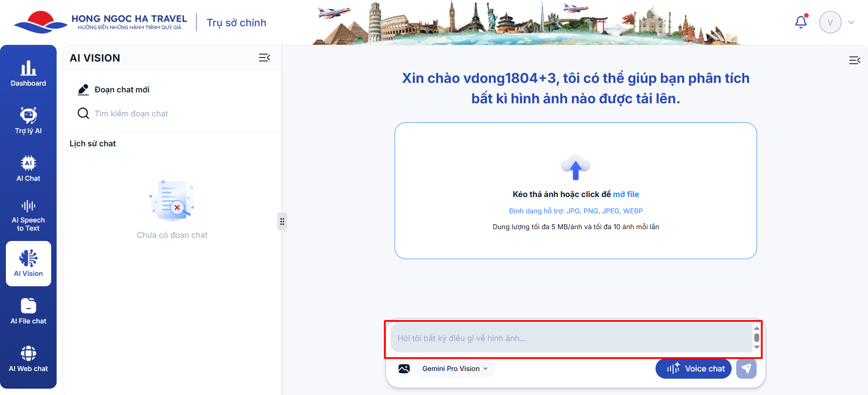This screenshot has width=868, height=395.
Task: Open the user avatar V profile
Action: pyautogui.click(x=830, y=22)
